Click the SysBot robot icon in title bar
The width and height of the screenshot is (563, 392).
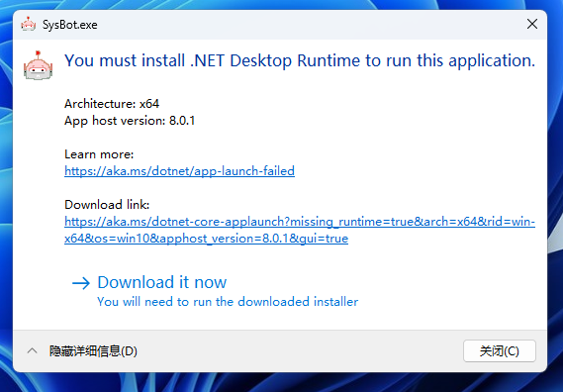coord(29,25)
